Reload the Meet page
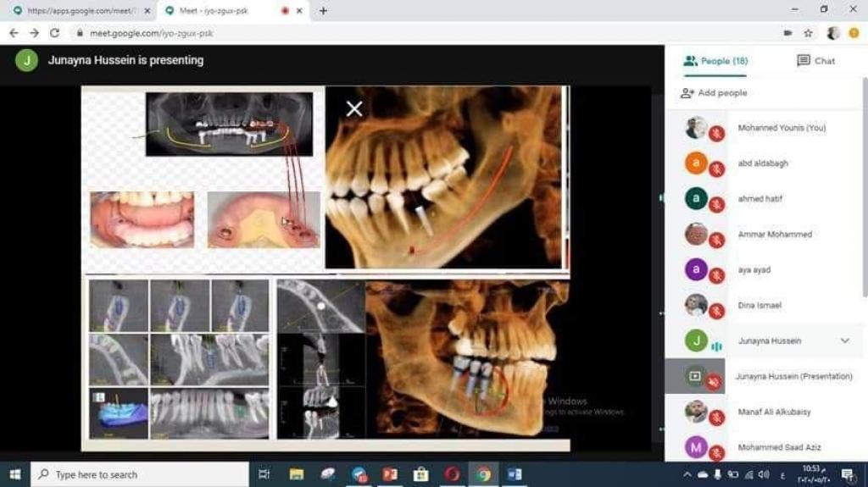Viewport: 868px width, 487px height. [55, 33]
